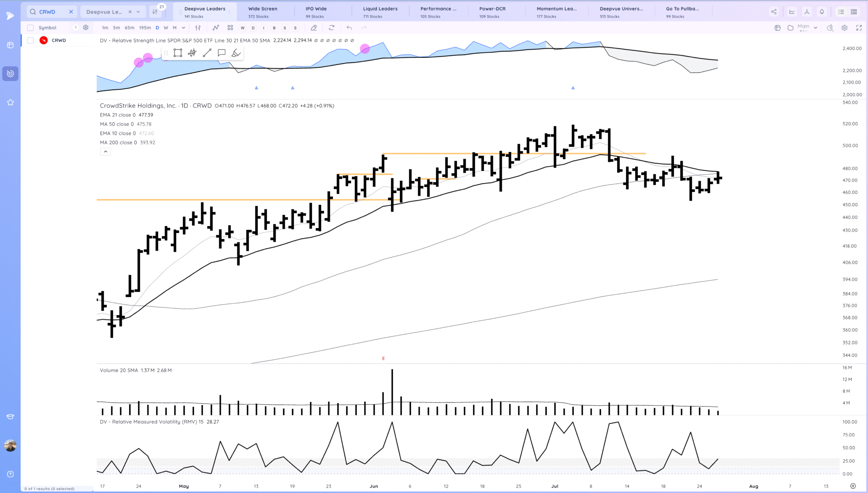868x493 pixels.
Task: Enter fullscreen chart mode
Action: pos(859,28)
